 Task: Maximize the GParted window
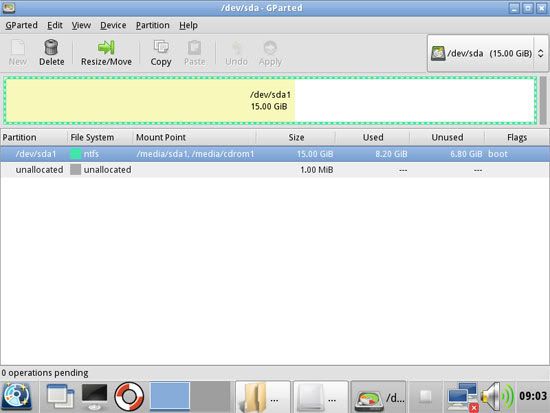(528, 8)
